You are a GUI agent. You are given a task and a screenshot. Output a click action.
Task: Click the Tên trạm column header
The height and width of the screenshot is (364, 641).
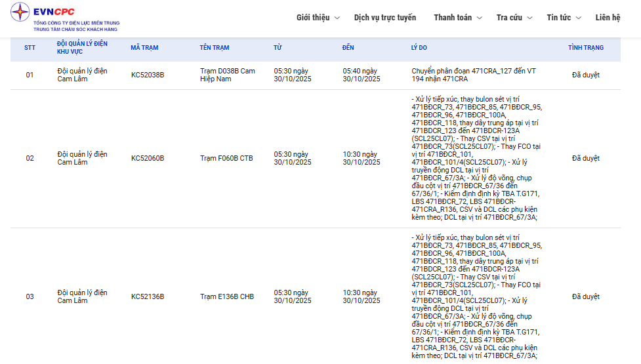tap(215, 48)
